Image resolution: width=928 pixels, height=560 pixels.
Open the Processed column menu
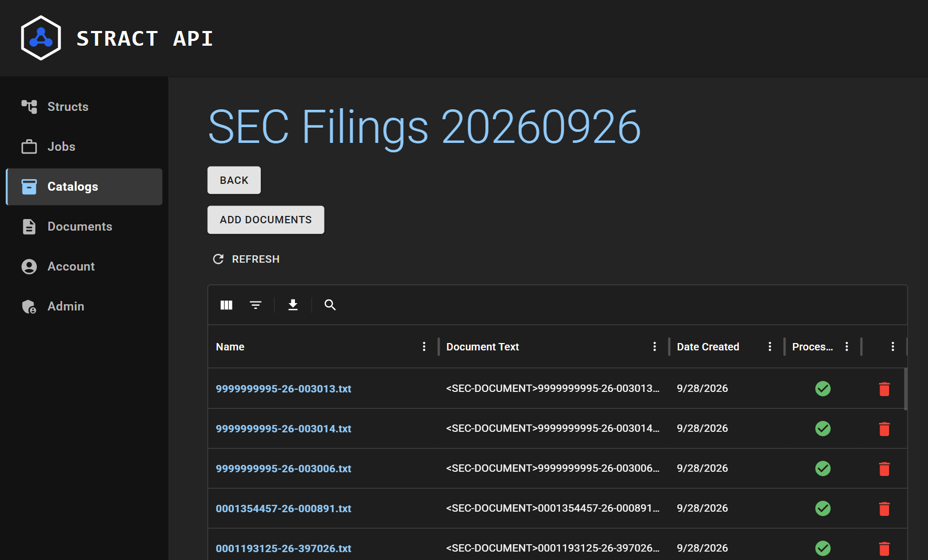(x=847, y=347)
